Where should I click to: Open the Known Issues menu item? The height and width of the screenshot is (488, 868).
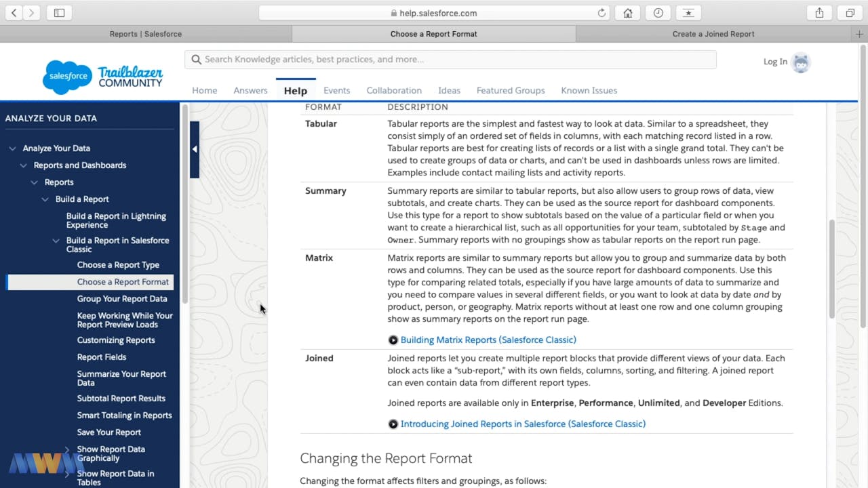click(x=589, y=90)
